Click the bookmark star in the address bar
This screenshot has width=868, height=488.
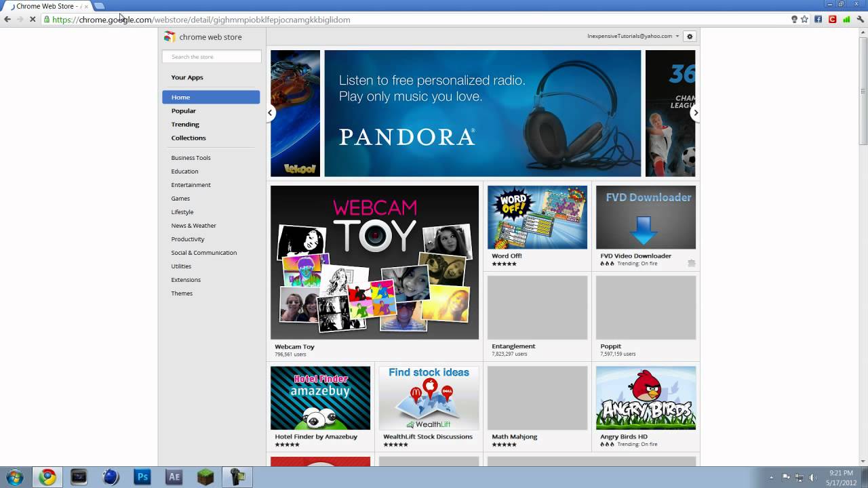pyautogui.click(x=805, y=20)
